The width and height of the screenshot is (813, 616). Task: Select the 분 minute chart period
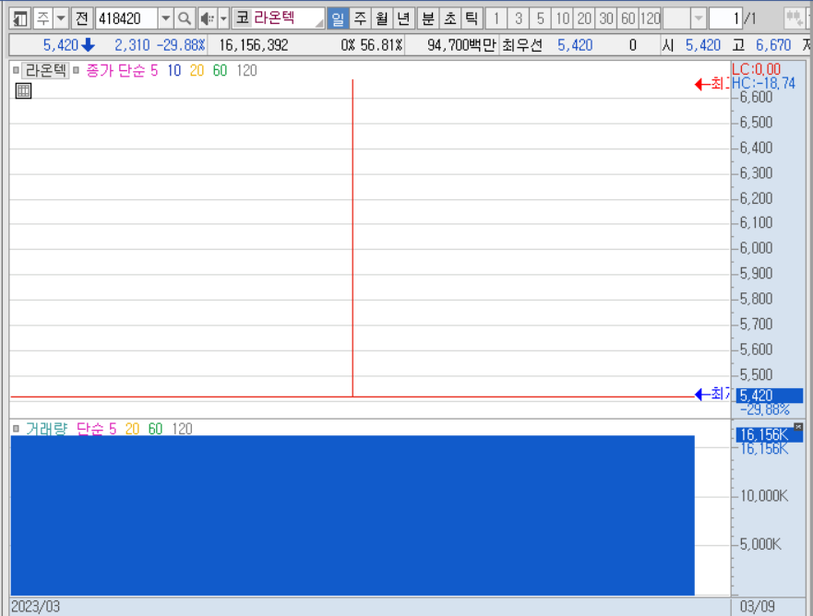428,19
